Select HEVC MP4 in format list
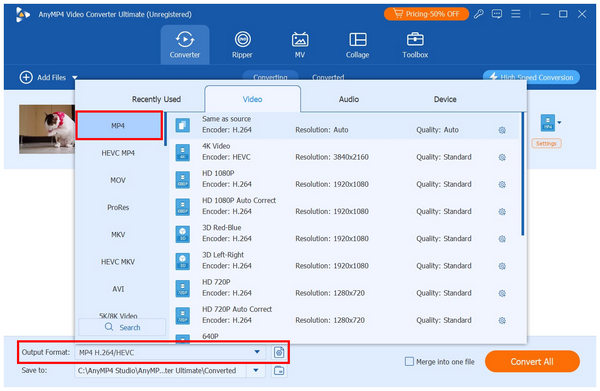The image size is (600, 391). click(x=118, y=153)
